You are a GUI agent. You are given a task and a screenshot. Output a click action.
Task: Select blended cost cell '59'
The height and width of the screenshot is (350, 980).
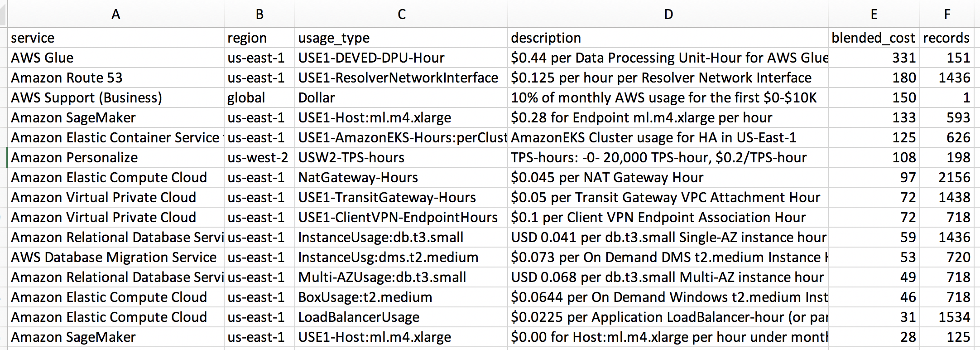[x=874, y=238]
